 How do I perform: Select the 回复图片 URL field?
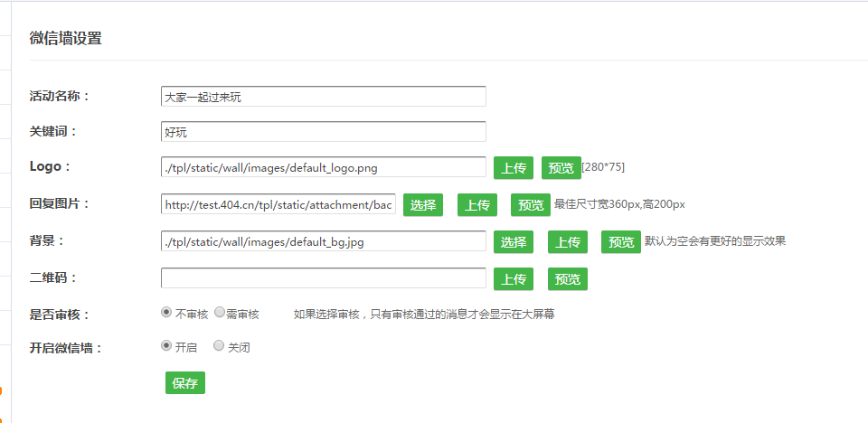point(278,205)
